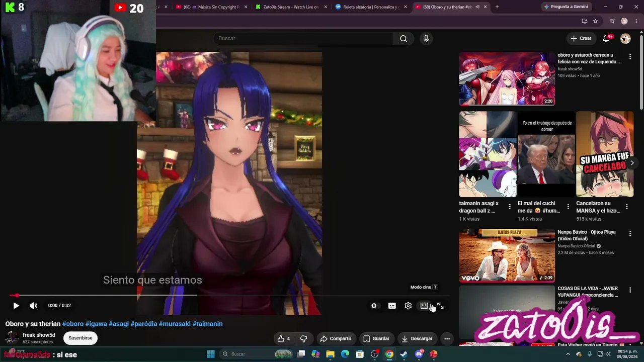Image resolution: width=644 pixels, height=362 pixels.
Task: Open options for El mal del cuchi short
Action: pyautogui.click(x=568, y=207)
